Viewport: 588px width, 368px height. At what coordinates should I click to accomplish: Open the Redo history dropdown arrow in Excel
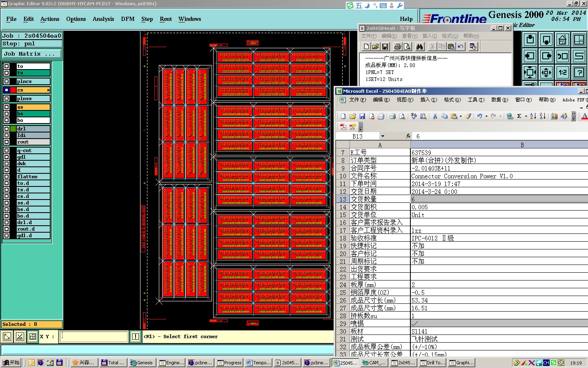(x=500, y=116)
